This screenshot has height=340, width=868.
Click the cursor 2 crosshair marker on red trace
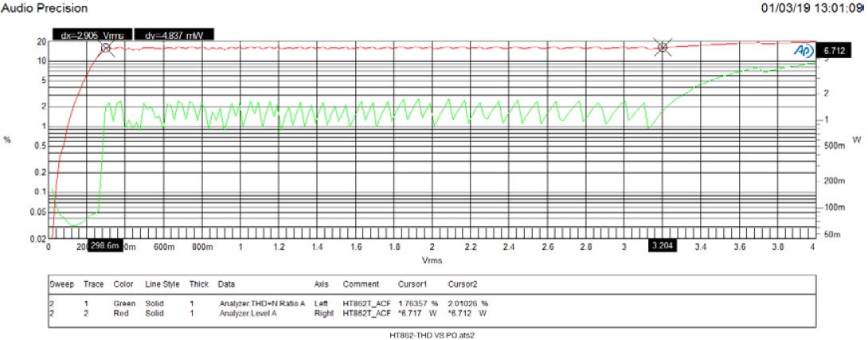[x=662, y=47]
